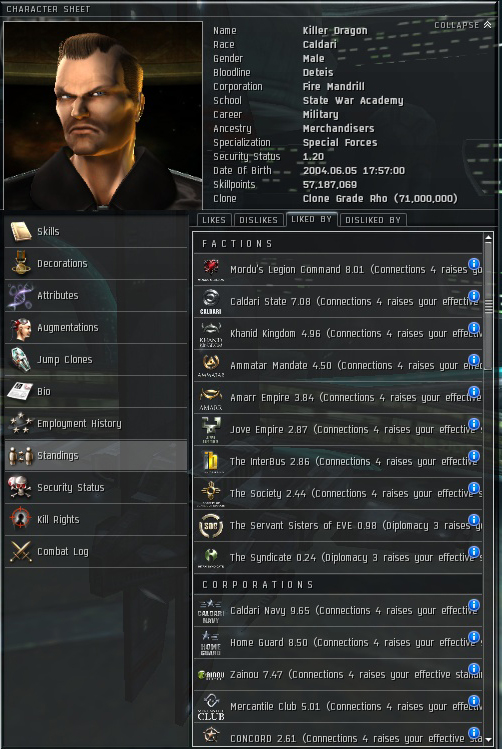Open Combat Log crossed swords icon

(20, 551)
